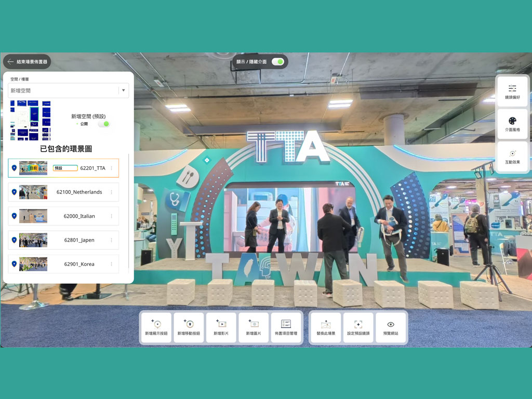
Task: Click the floor plan map thumbnail
Action: tap(31, 120)
